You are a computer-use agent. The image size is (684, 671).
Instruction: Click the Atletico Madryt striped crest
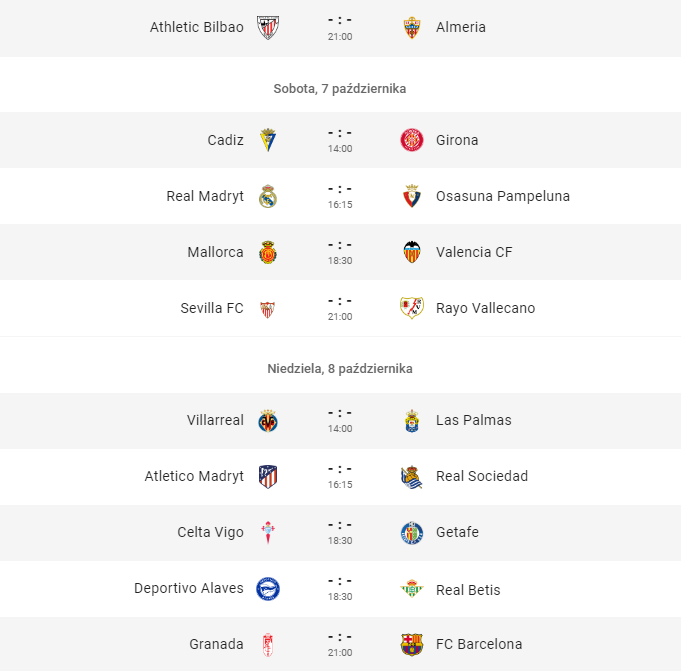tap(268, 476)
